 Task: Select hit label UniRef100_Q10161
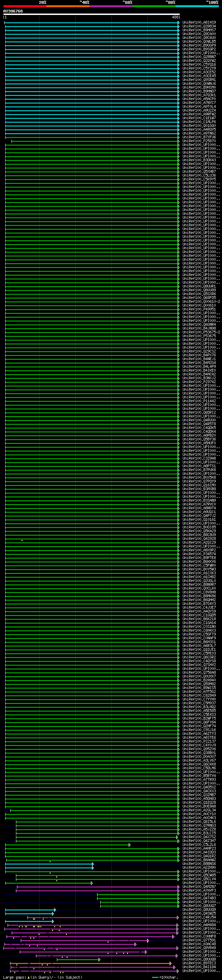pos(199,519)
